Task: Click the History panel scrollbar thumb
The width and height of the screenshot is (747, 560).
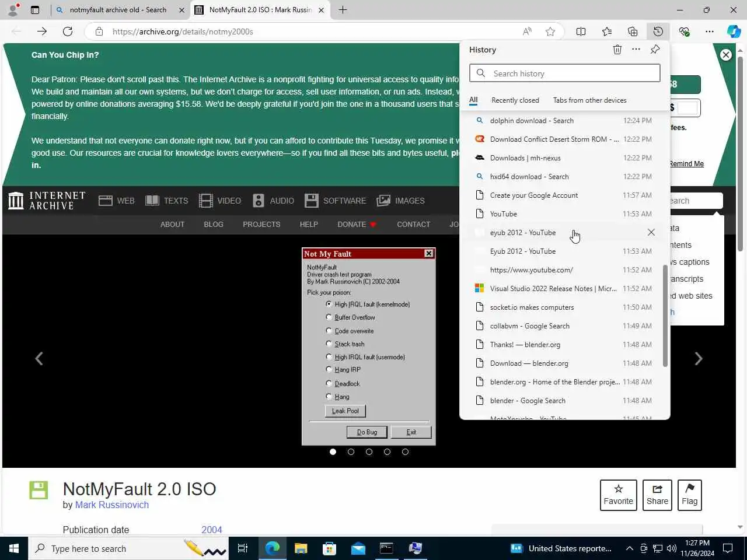Action: pyautogui.click(x=665, y=316)
